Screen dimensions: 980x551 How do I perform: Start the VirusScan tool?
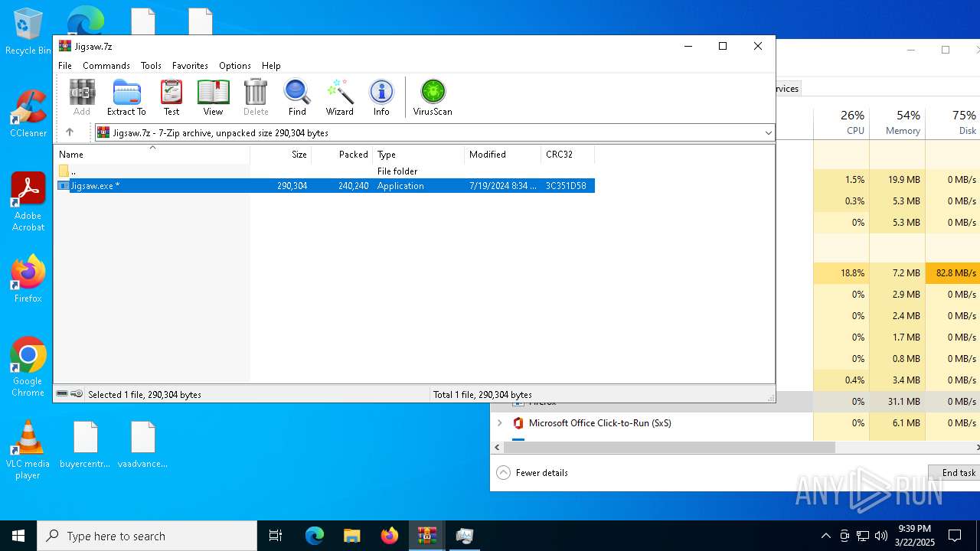(433, 97)
